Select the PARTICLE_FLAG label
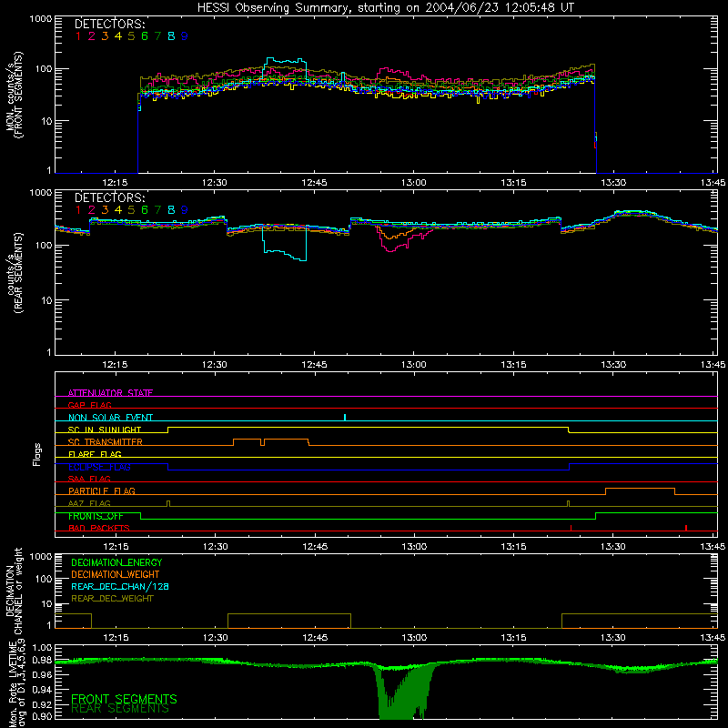Screen dimensions: 728x728 [102, 490]
